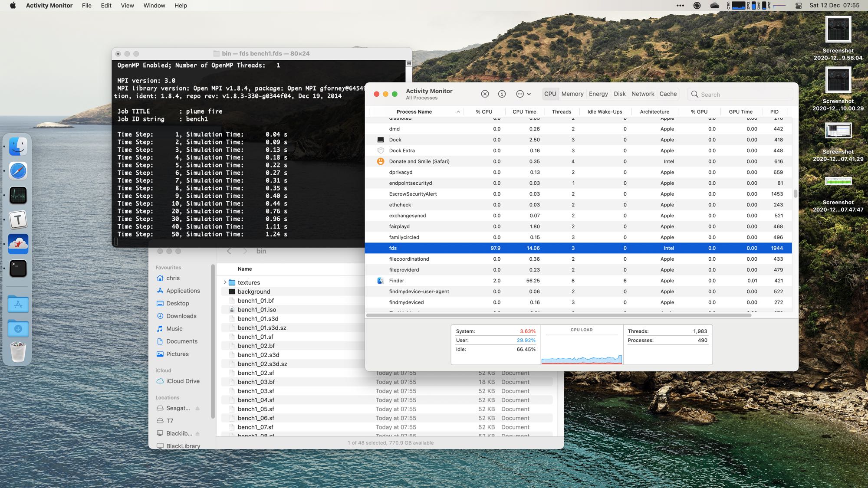
Task: Open Applications in Finder sidebar
Action: point(183,291)
